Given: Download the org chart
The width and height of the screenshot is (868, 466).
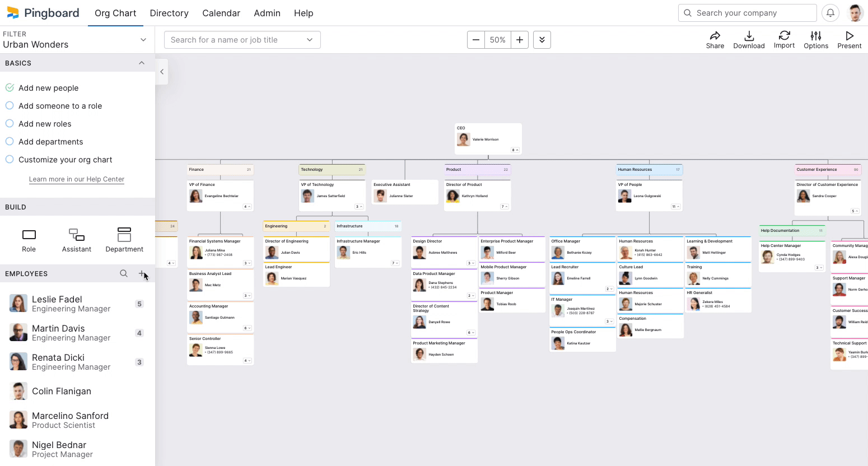Looking at the screenshot, I should tap(749, 40).
